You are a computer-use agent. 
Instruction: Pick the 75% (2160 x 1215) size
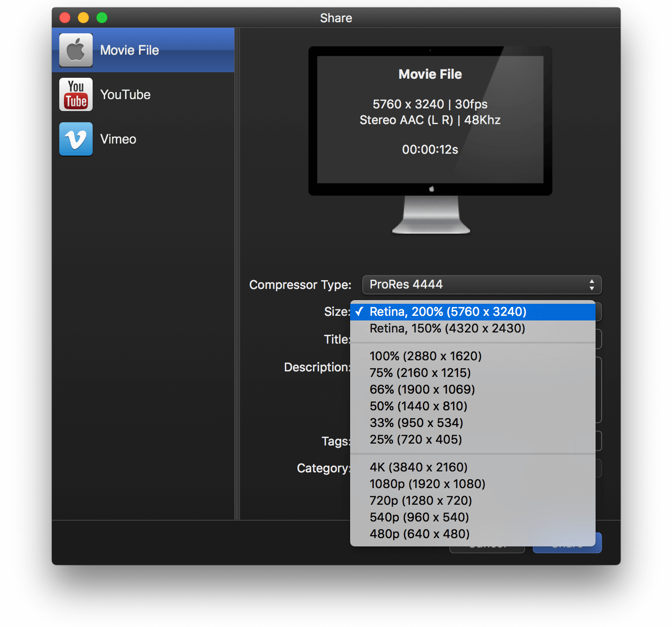pos(472,373)
